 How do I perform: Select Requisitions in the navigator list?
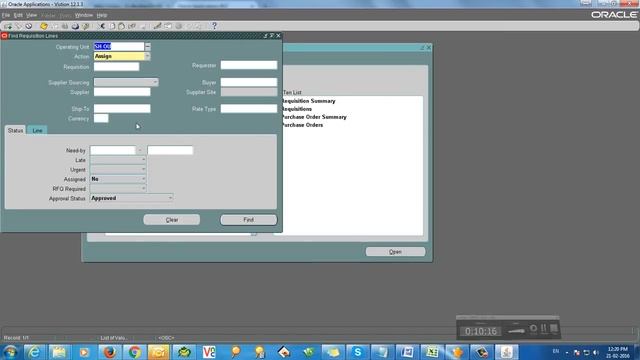point(297,109)
